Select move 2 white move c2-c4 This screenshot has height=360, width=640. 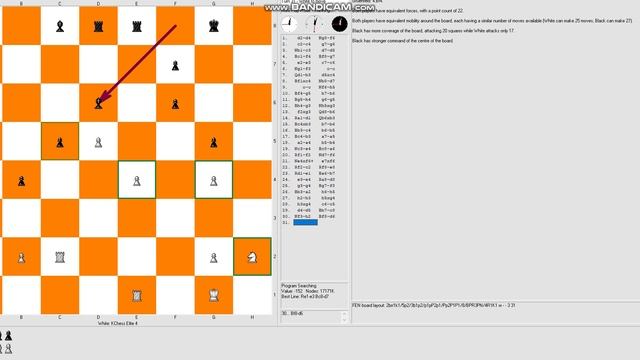click(x=304, y=44)
